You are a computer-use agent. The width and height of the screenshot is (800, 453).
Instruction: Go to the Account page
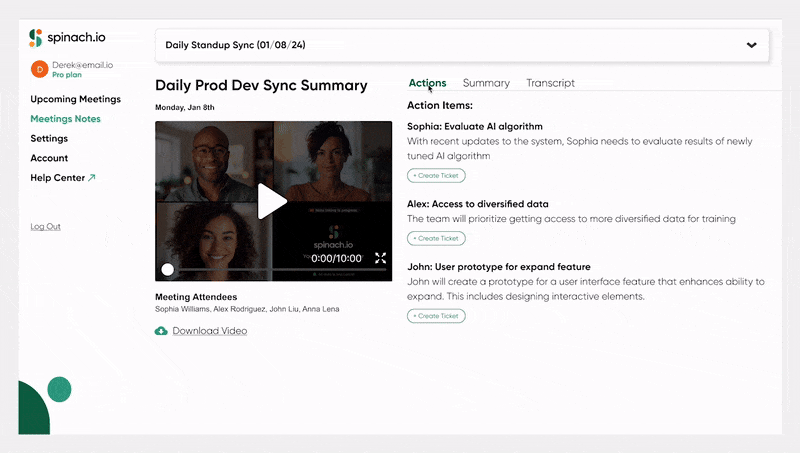coord(49,158)
